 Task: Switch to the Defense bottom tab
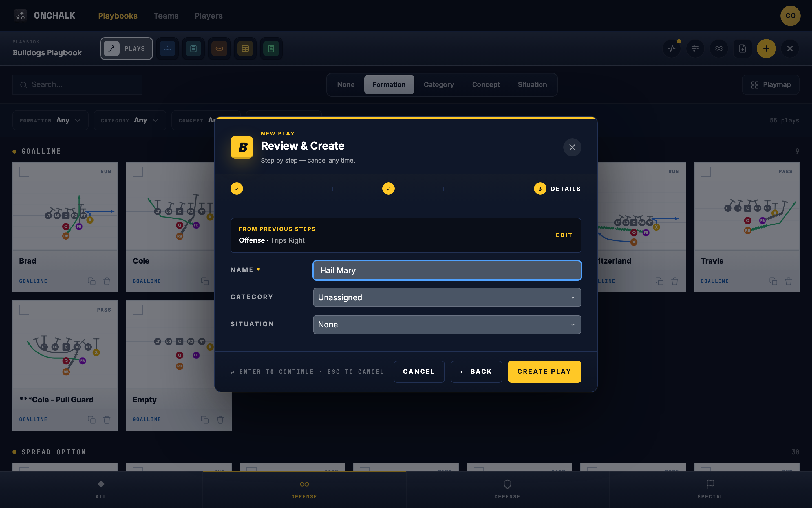(x=507, y=490)
